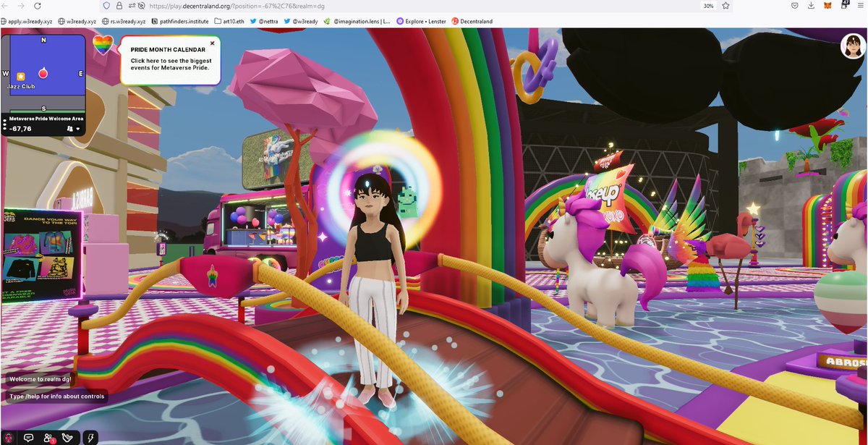The height and width of the screenshot is (445, 868).
Task: Open the @imagination.lens bookmark
Action: [x=357, y=21]
